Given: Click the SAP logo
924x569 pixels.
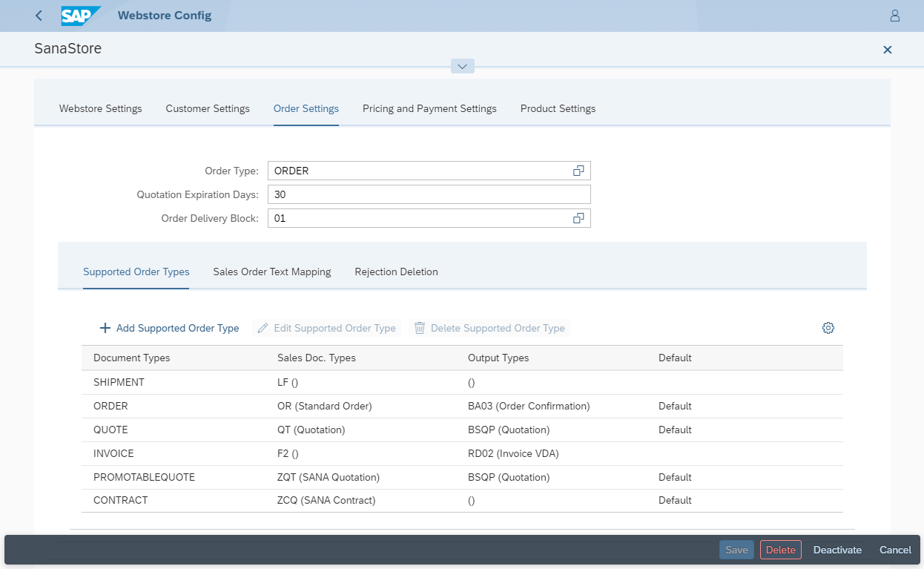Looking at the screenshot, I should tap(81, 16).
